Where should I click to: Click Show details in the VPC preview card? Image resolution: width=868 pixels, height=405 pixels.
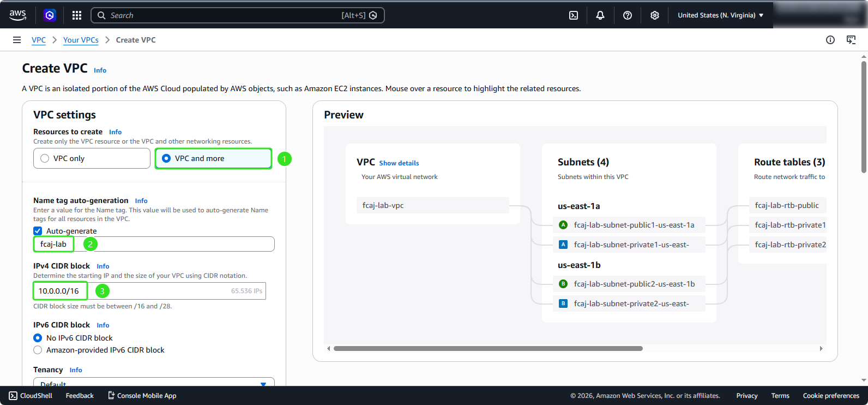[x=399, y=163]
